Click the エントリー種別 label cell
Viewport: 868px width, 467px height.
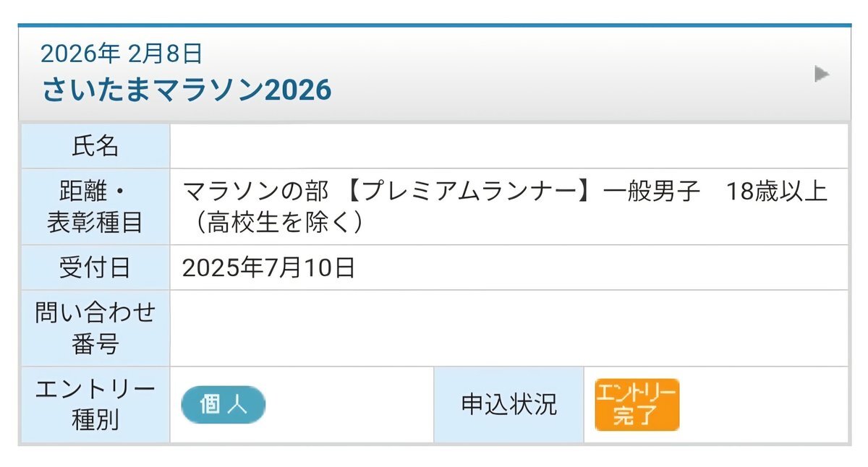tap(95, 405)
